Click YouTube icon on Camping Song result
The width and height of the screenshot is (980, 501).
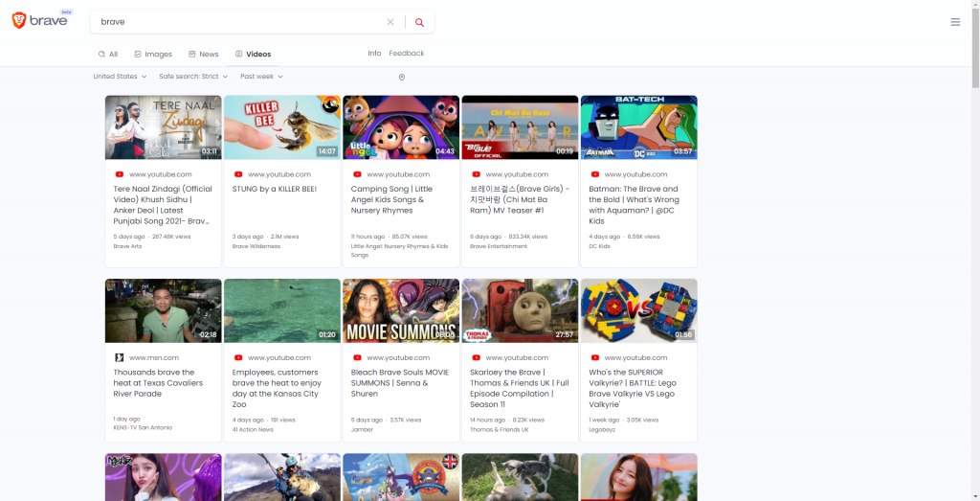(357, 174)
